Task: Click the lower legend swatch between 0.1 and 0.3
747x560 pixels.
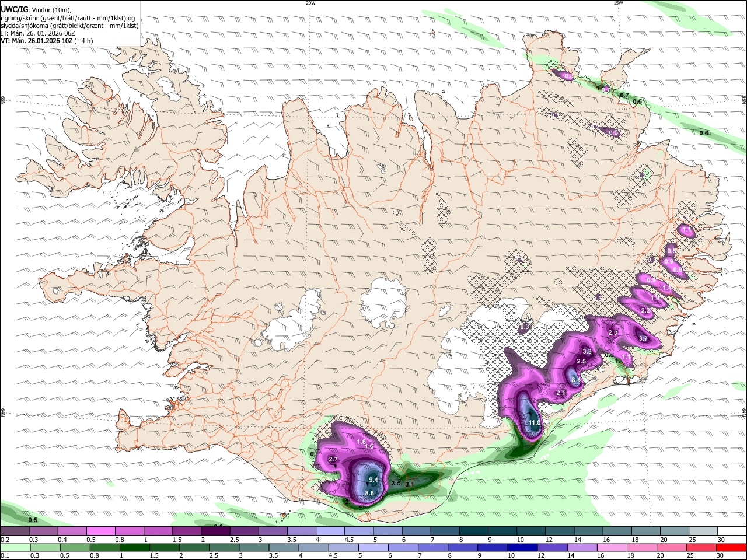Action: pos(15,548)
